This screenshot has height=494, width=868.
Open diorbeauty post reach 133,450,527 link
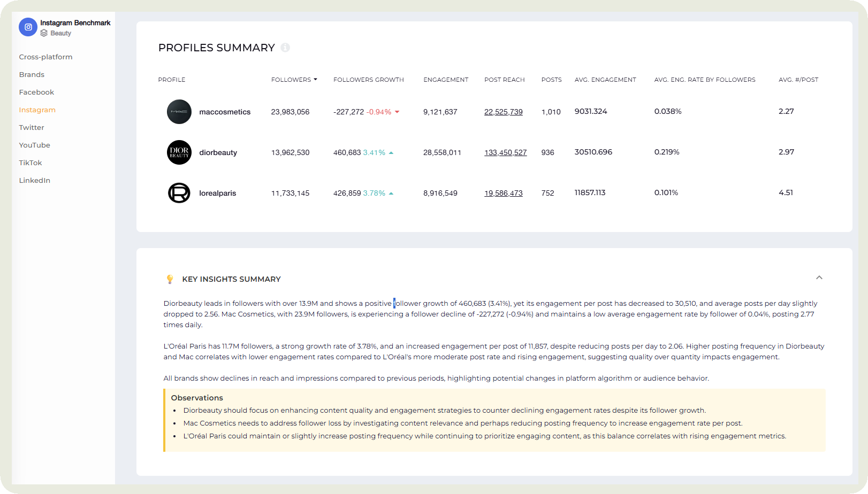[505, 152]
